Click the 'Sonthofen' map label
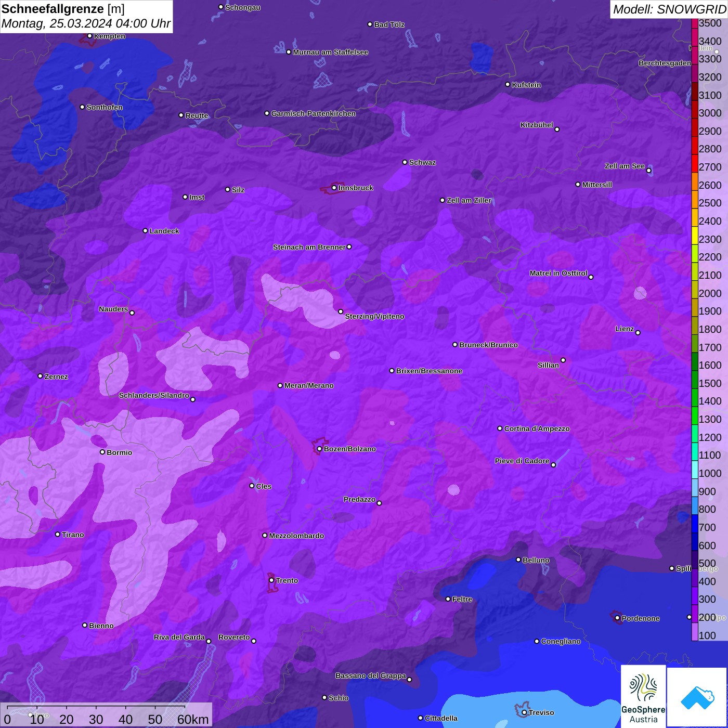 click(x=105, y=108)
